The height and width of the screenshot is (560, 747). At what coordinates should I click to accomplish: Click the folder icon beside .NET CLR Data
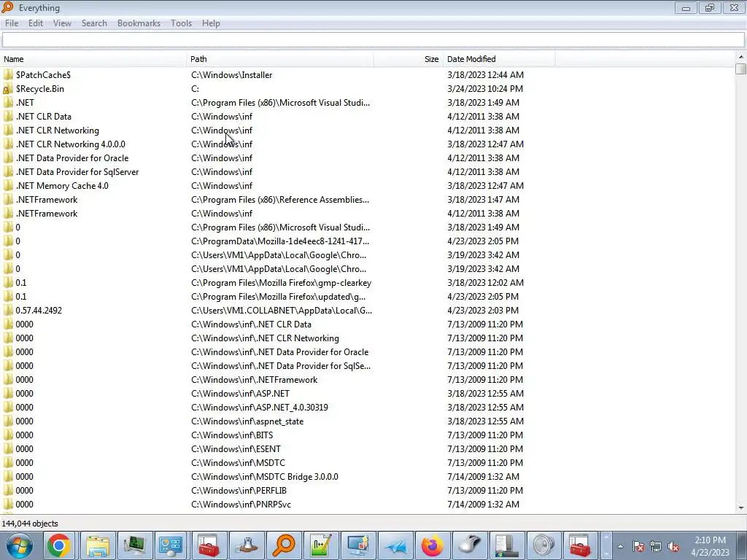coord(8,116)
